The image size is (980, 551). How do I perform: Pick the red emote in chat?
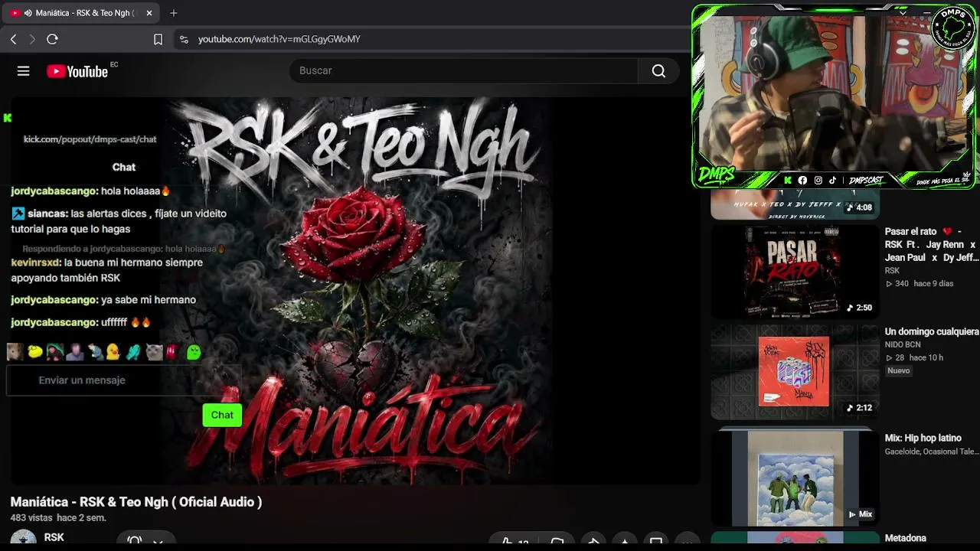tap(171, 351)
